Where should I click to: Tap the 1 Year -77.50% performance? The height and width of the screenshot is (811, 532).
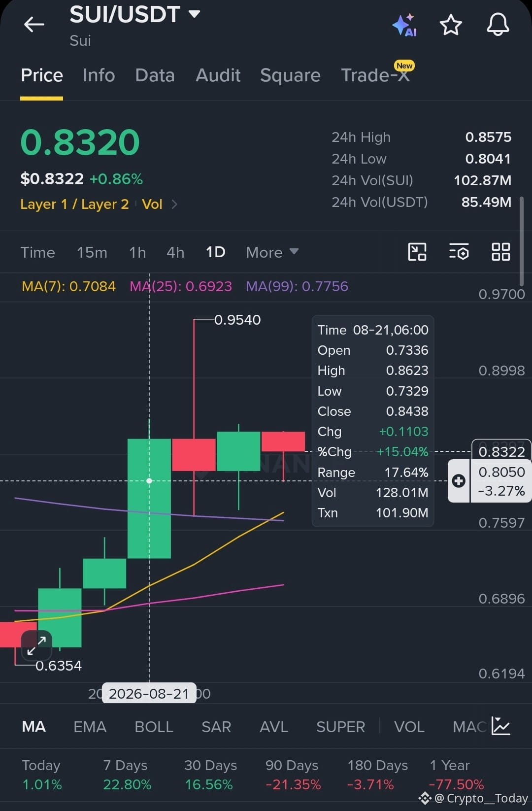tap(456, 775)
